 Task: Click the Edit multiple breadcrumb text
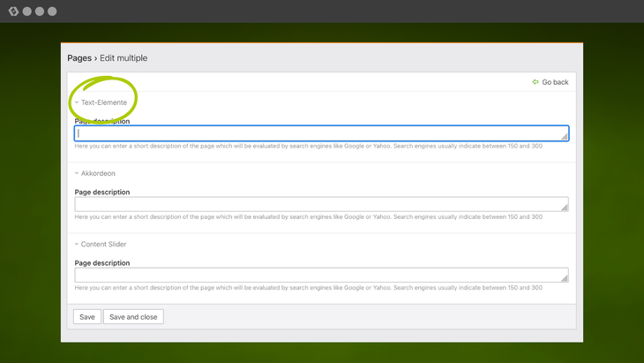pyautogui.click(x=124, y=58)
